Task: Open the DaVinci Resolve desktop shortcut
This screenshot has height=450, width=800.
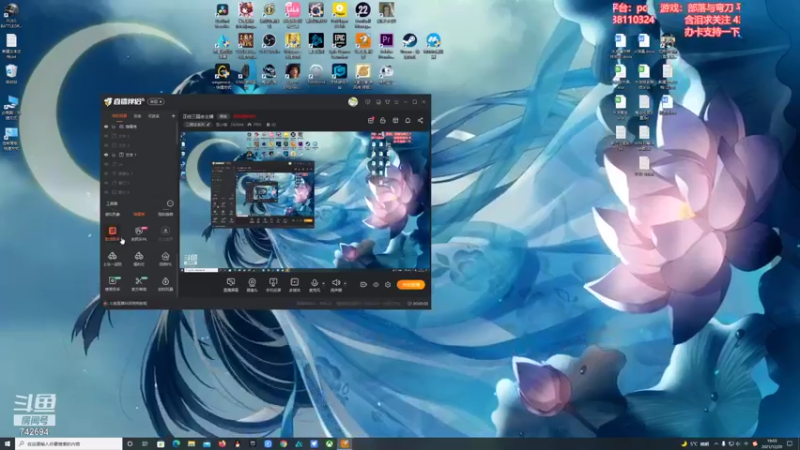Action: point(222,15)
